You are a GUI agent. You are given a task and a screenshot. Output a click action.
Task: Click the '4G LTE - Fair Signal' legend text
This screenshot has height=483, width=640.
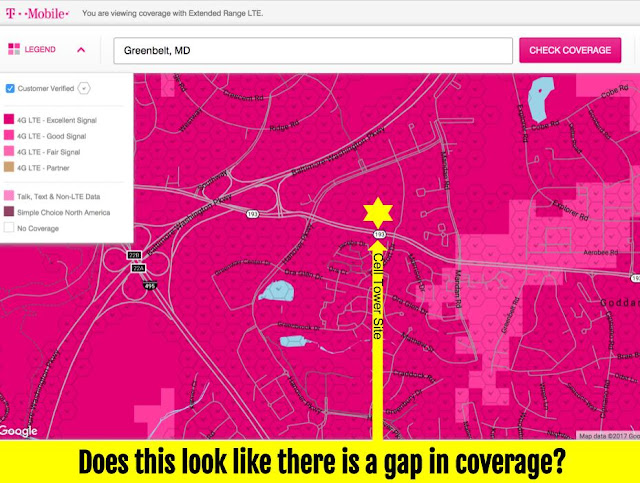(49, 152)
